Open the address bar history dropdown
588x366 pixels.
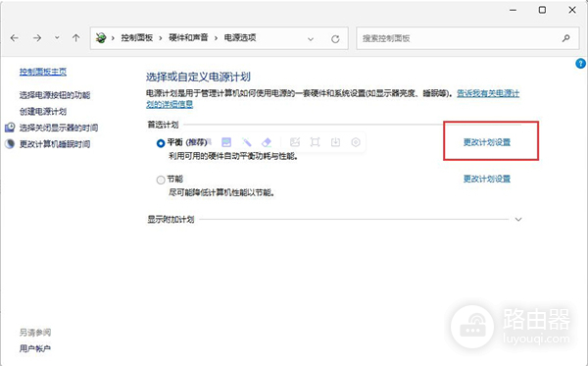coord(311,39)
